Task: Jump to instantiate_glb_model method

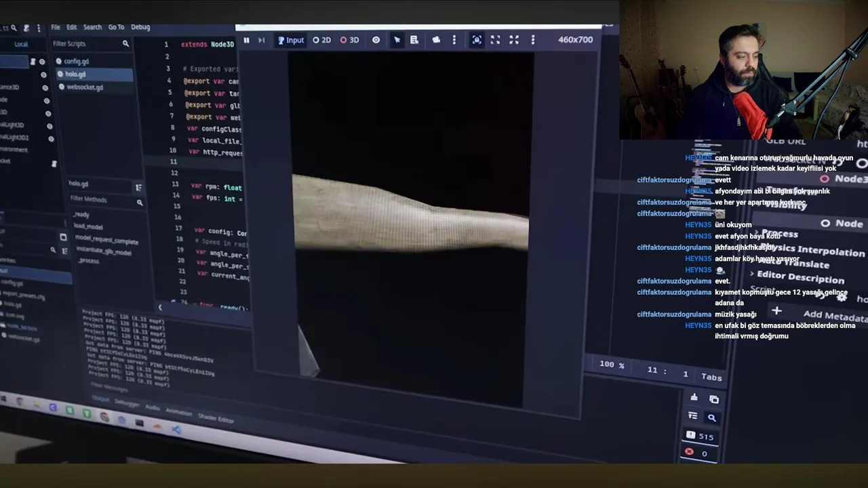Action: (104, 251)
